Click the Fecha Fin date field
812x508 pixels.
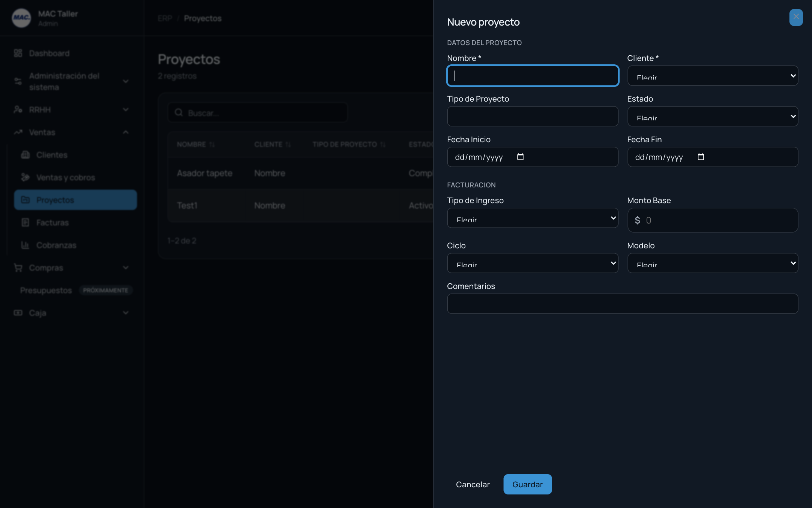pos(713,157)
